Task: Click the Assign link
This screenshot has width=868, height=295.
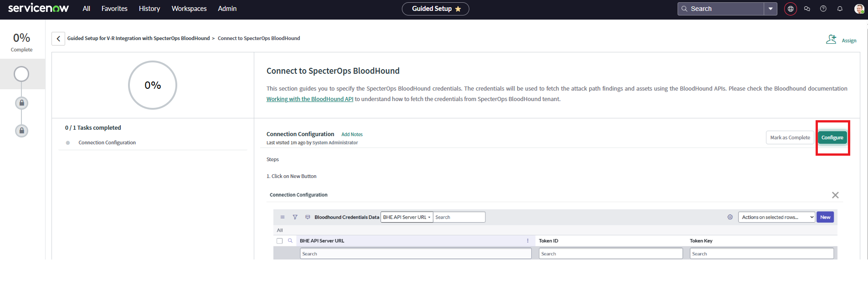Action: tap(849, 41)
